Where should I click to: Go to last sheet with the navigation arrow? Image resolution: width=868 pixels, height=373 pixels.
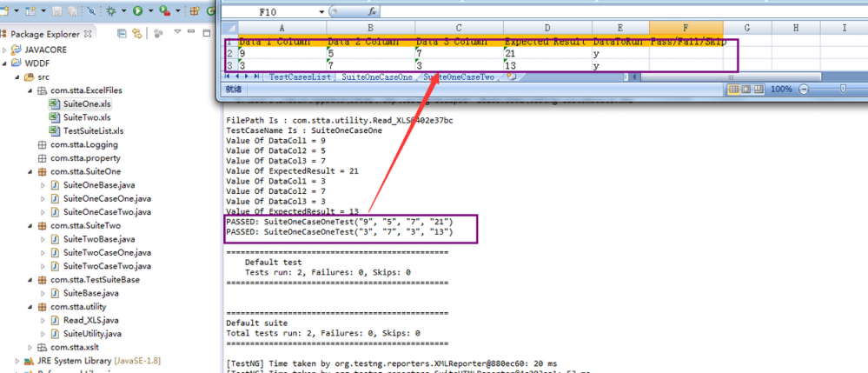(255, 77)
